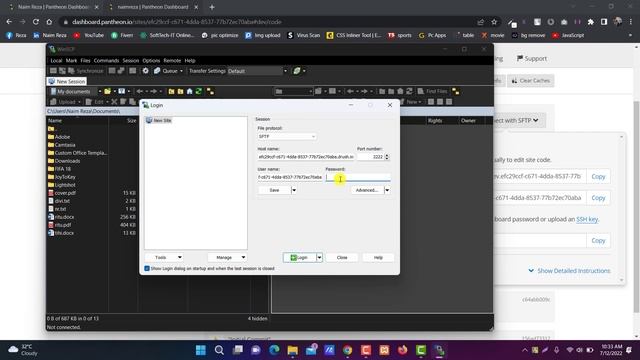Click the Windows Start icon on taskbar
Viewport: 640px width, 360px height.
201,350
